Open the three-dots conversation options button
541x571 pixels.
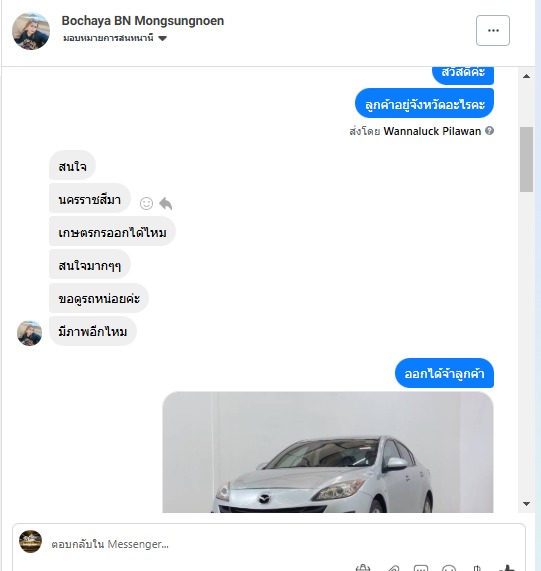(x=493, y=31)
